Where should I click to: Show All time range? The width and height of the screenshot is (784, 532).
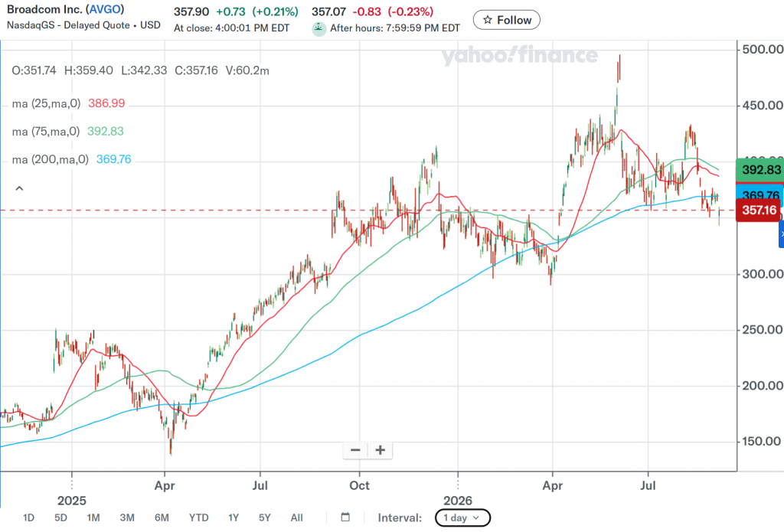click(296, 517)
